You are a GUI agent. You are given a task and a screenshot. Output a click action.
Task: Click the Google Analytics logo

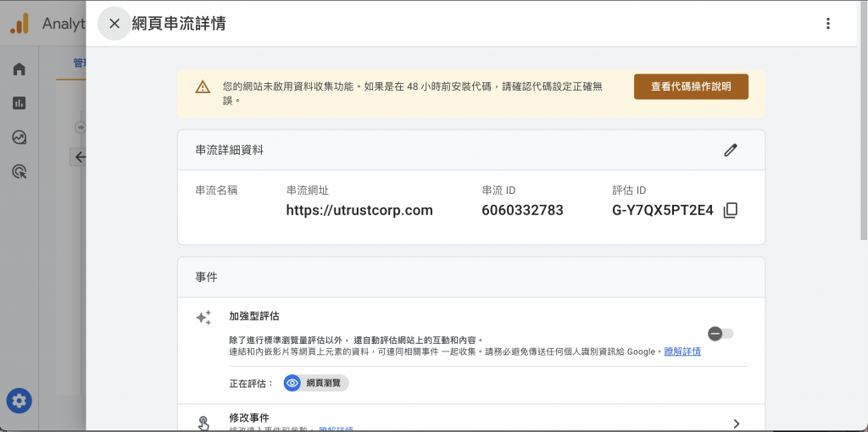click(x=19, y=24)
